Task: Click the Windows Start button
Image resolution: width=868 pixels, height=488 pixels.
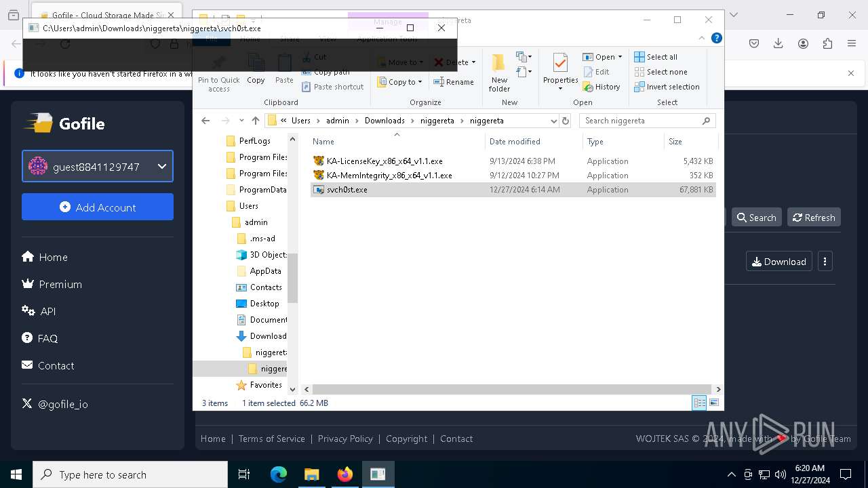Action: tap(16, 474)
